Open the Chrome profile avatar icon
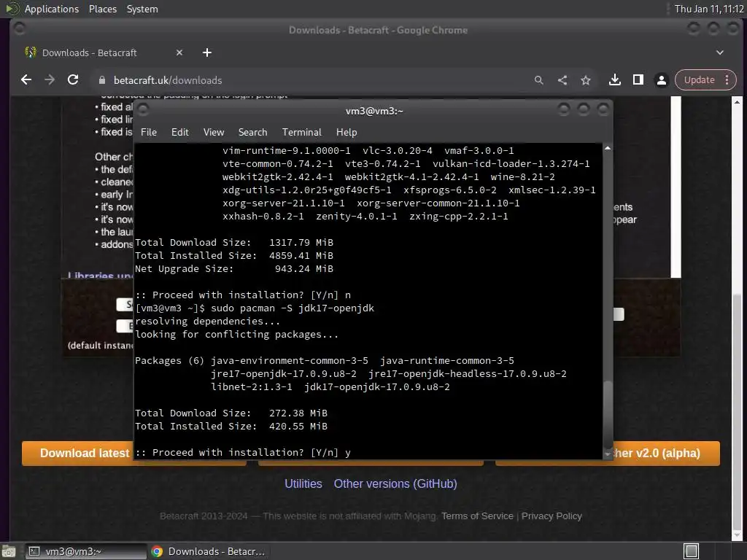The width and height of the screenshot is (747, 560). click(x=661, y=80)
